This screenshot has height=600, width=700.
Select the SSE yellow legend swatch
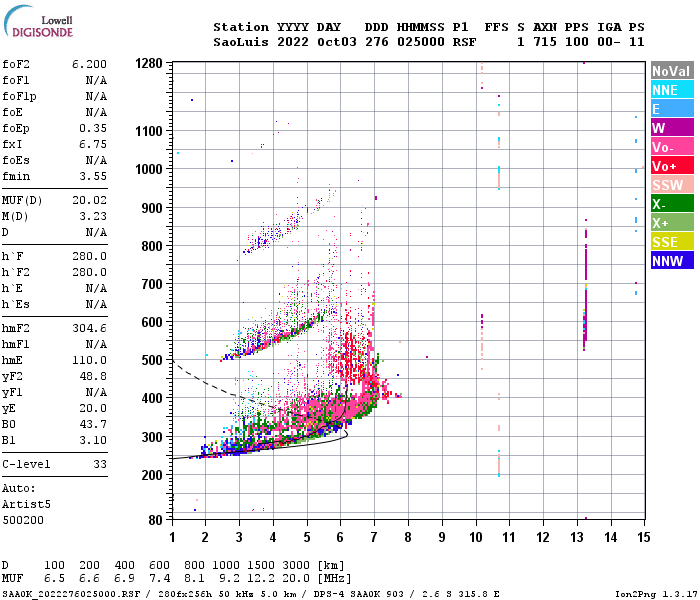pyautogui.click(x=672, y=242)
